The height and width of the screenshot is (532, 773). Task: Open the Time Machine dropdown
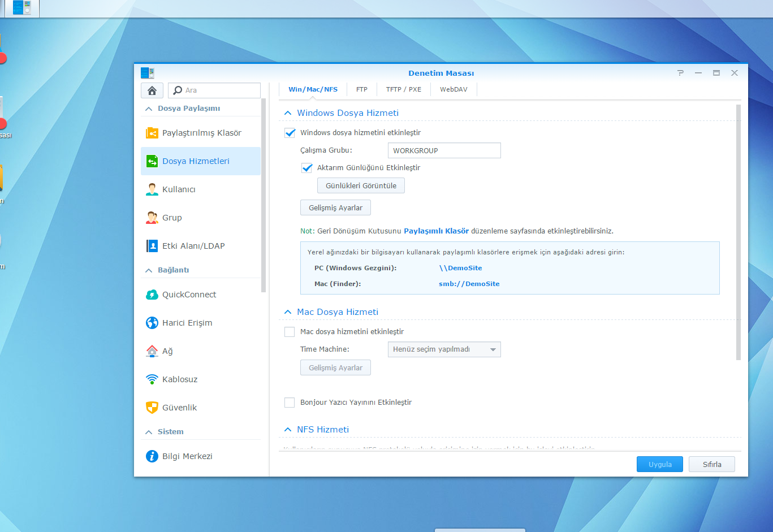click(x=444, y=349)
